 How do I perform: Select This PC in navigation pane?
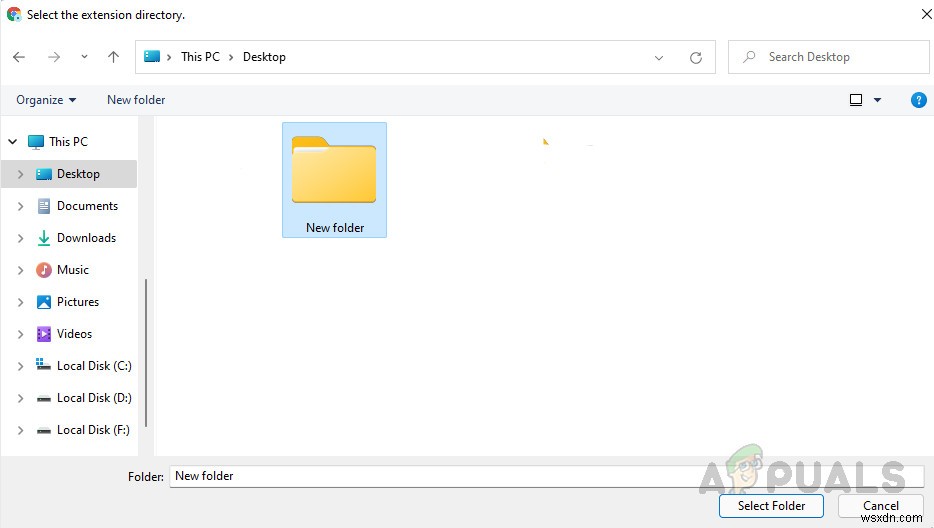coord(68,142)
